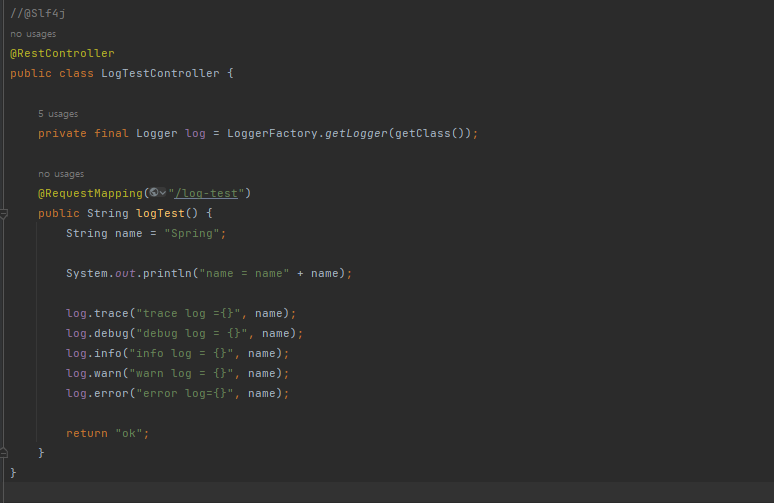Viewport: 774px width, 503px height.
Task: Select the LogTestController class name
Action: click(160, 74)
